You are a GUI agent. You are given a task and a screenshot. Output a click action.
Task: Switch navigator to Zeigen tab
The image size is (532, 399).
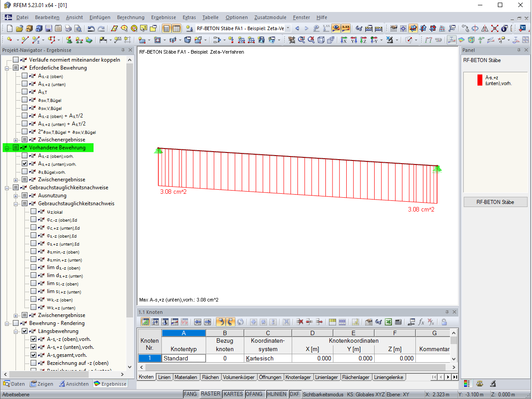pyautogui.click(x=42, y=384)
